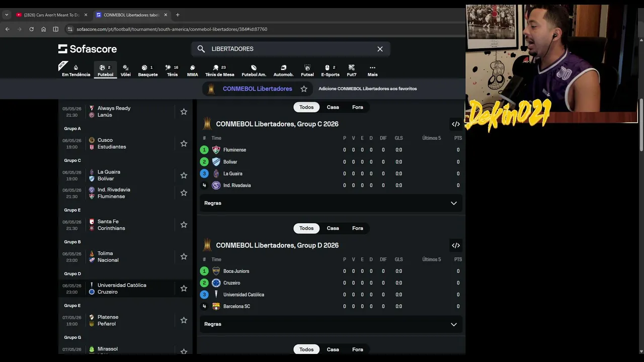The image size is (644, 362).
Task: Open the Tênis de Mesa category
Action: point(220,70)
